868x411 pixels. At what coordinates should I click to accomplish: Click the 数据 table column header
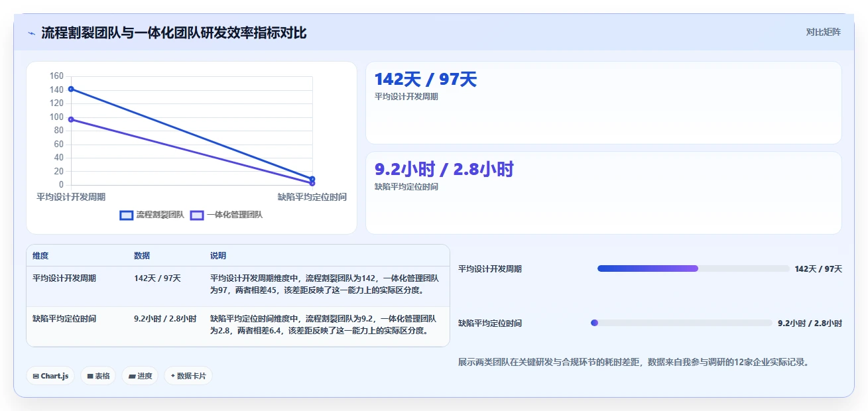coord(142,256)
